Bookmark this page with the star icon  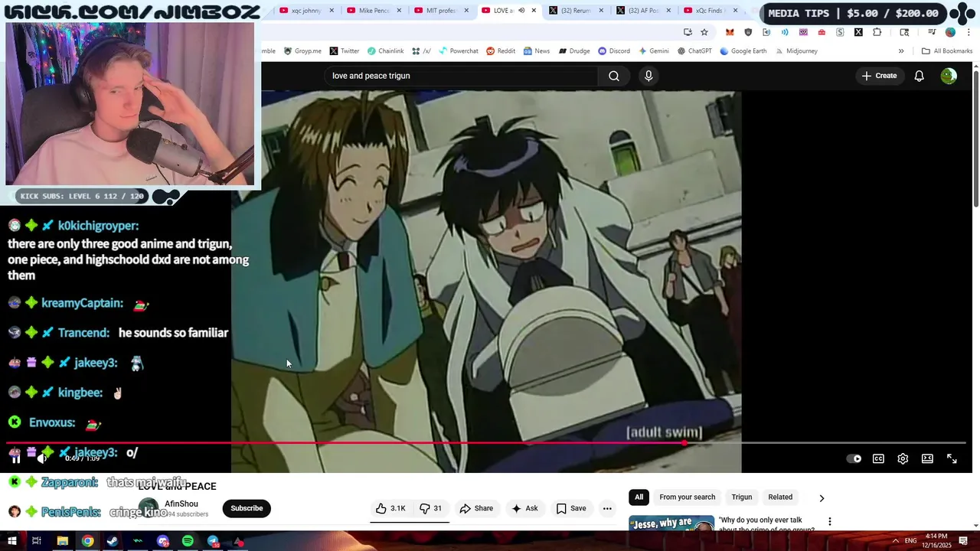[x=704, y=32]
